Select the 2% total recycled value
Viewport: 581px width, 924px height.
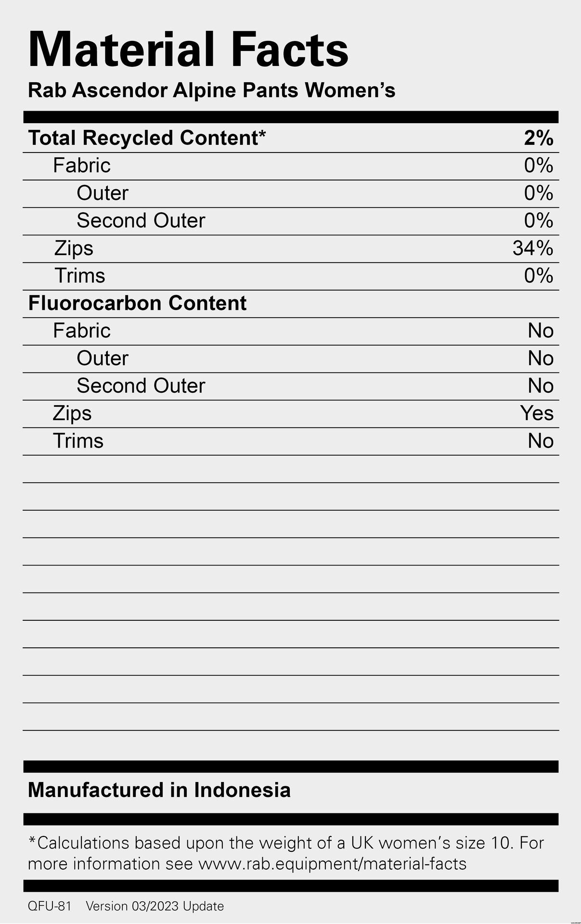(539, 138)
